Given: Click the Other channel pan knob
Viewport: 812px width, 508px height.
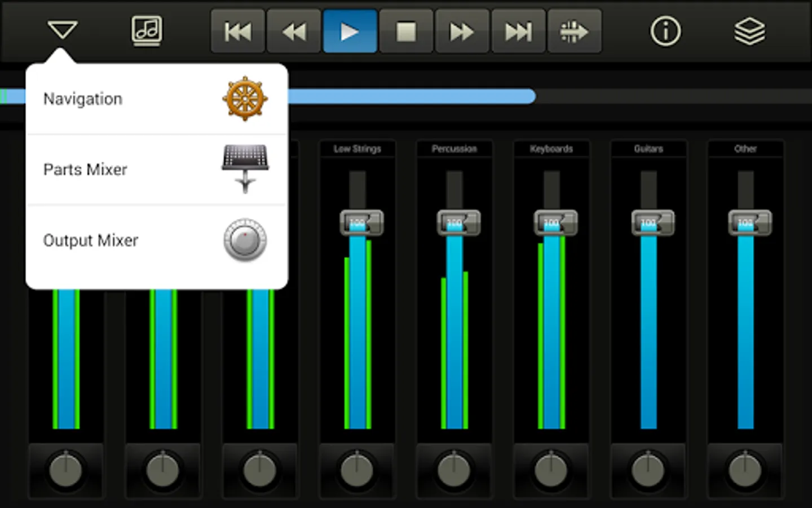Looking at the screenshot, I should (745, 470).
